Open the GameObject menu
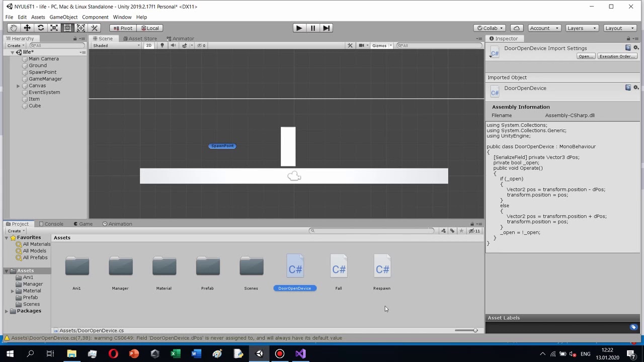Screen dimensions: 644x362 coord(63,17)
